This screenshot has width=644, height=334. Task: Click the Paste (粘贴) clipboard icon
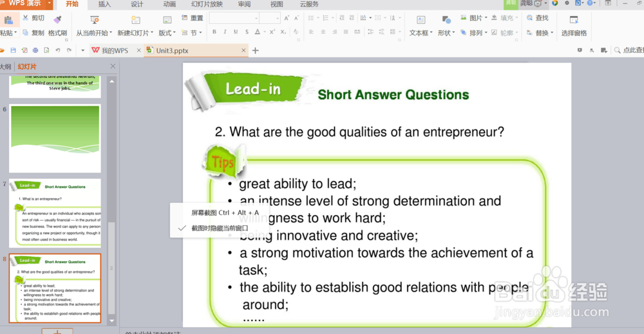(8, 20)
